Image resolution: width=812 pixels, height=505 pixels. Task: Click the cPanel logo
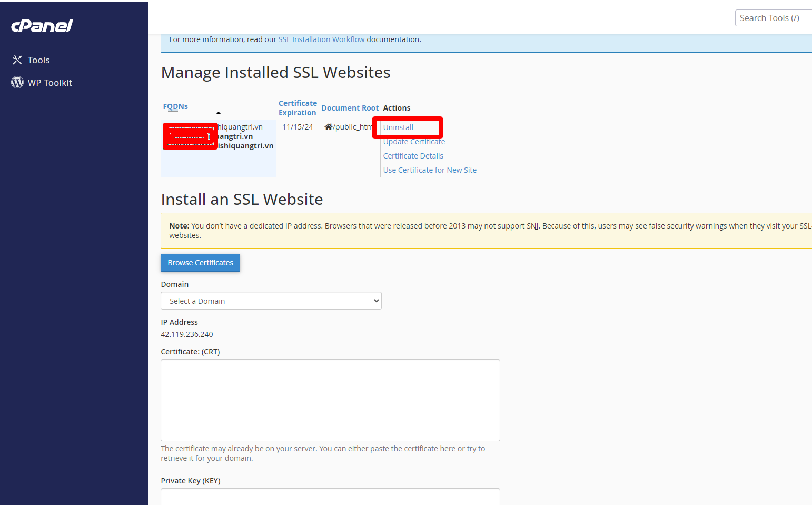point(42,25)
